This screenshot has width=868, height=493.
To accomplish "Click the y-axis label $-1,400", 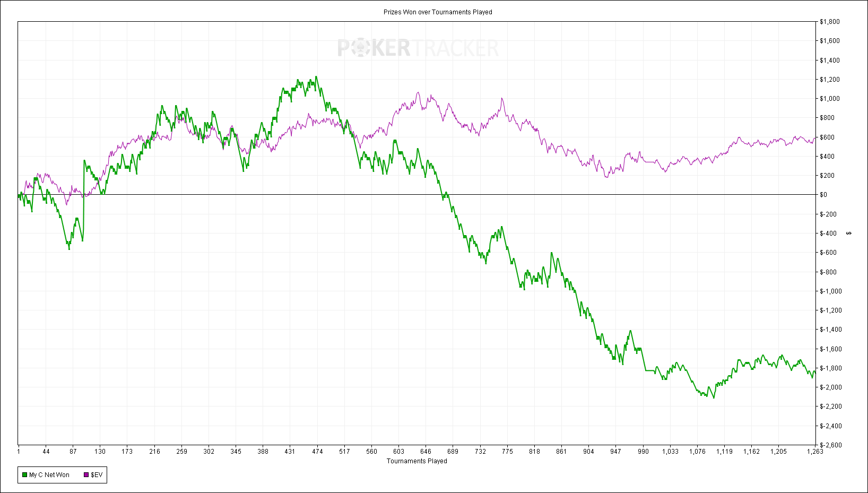I will [831, 330].
